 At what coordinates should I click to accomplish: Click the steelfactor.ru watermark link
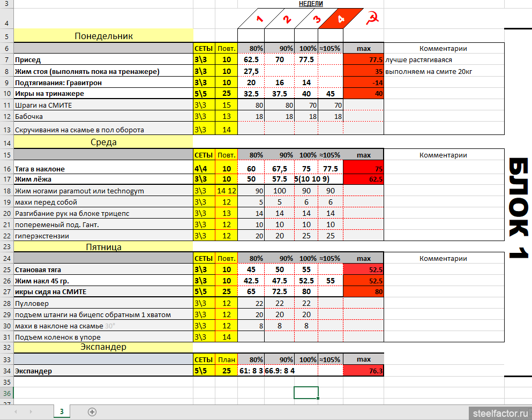click(x=499, y=413)
